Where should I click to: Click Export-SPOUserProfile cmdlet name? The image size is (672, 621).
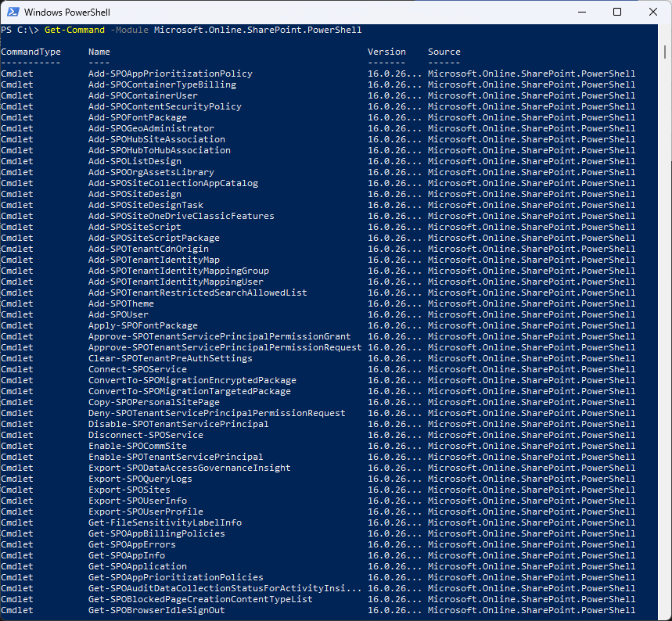tap(146, 512)
